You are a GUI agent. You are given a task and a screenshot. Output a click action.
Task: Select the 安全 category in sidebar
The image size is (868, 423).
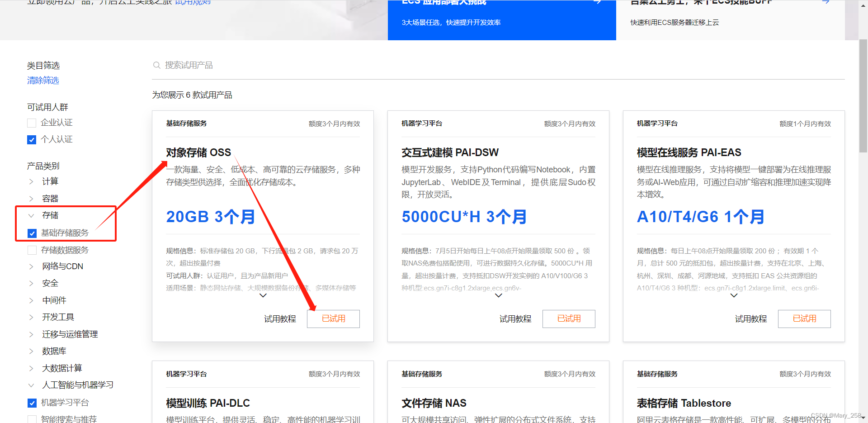pos(50,283)
